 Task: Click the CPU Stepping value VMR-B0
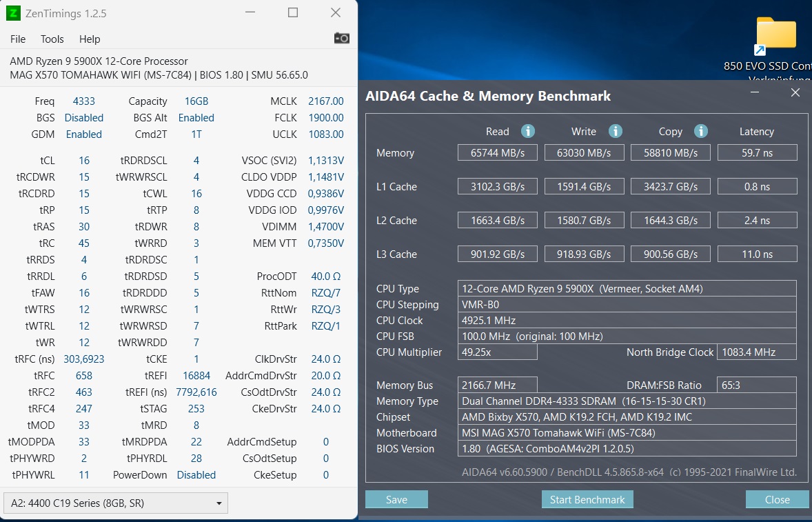[x=627, y=305]
